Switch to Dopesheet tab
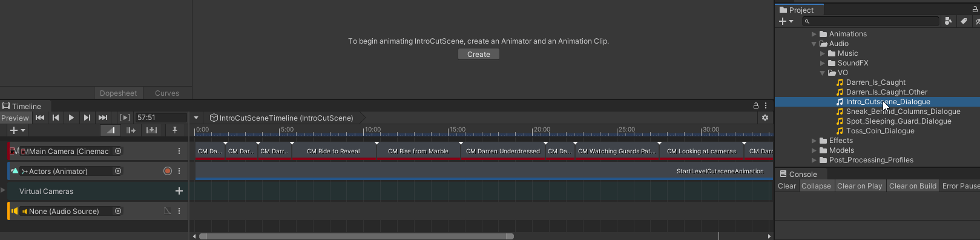 click(119, 93)
